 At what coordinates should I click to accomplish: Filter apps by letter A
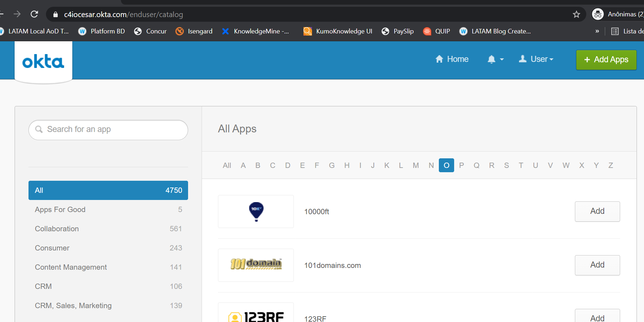click(243, 165)
